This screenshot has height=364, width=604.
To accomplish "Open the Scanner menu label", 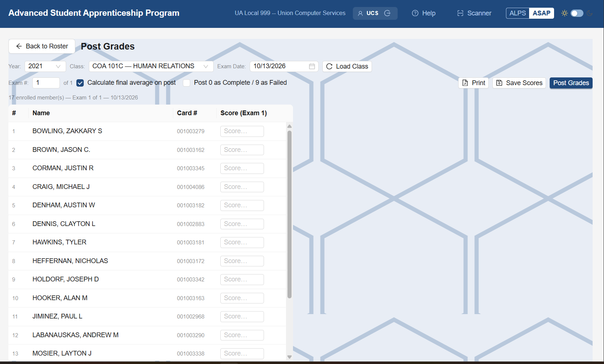I will click(x=479, y=13).
